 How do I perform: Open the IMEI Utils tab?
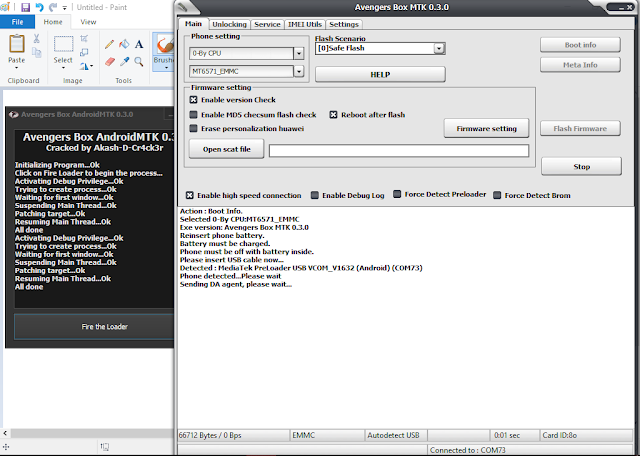coord(305,24)
